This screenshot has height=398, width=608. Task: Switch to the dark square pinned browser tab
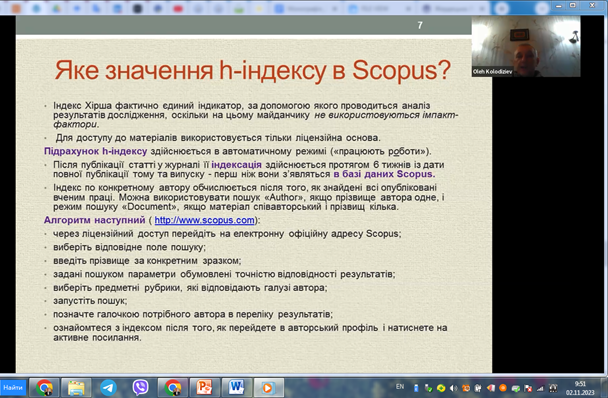[137, 9]
